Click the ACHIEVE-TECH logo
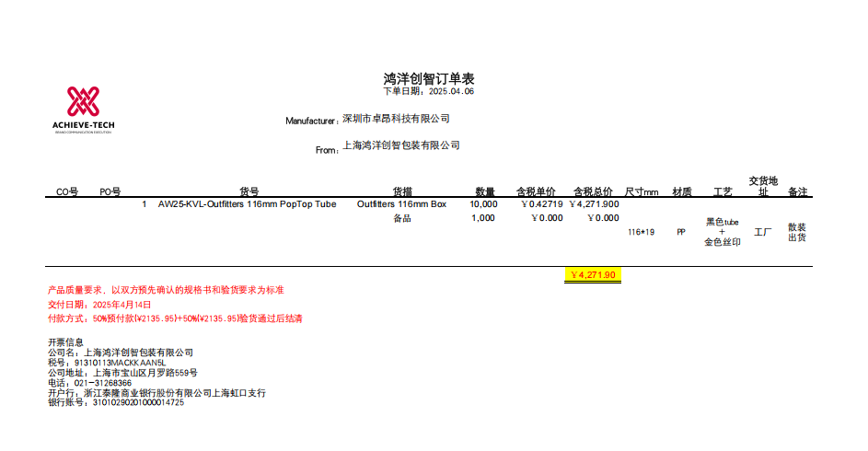This screenshot has height=451, width=868. (84, 110)
